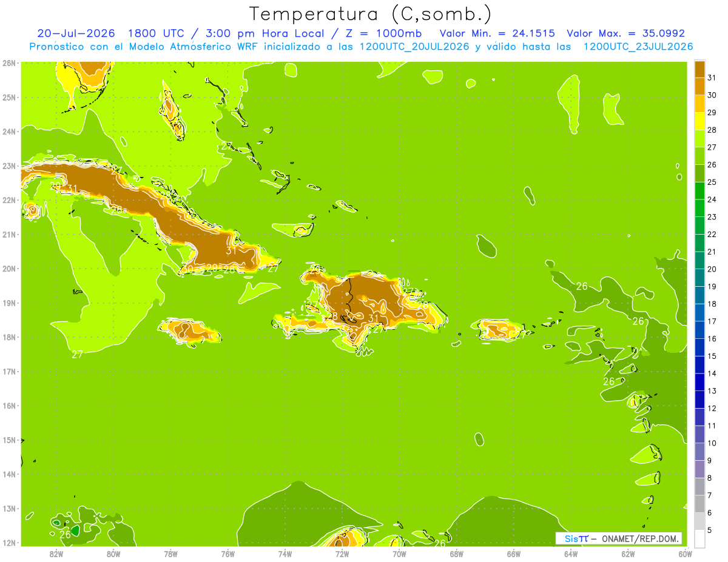The width and height of the screenshot is (728, 562).
Task: Click yellow swatch between 28 and 29 labels
Action: (x=699, y=121)
